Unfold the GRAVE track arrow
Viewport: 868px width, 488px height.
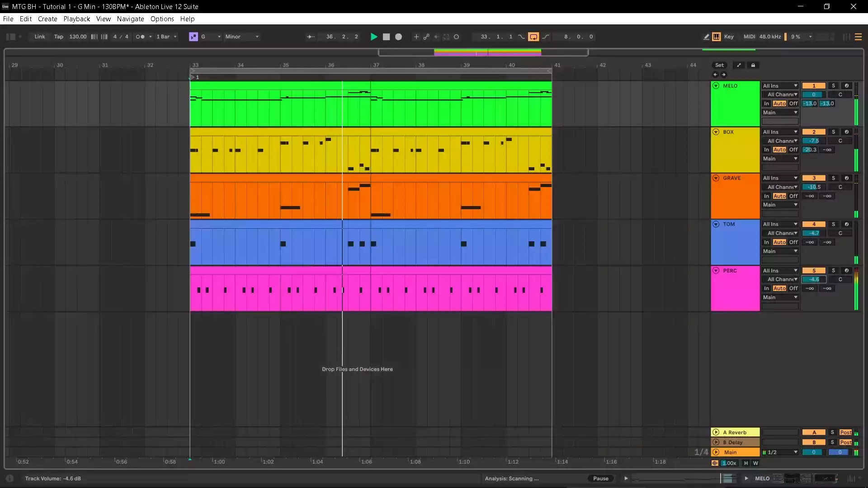(716, 178)
